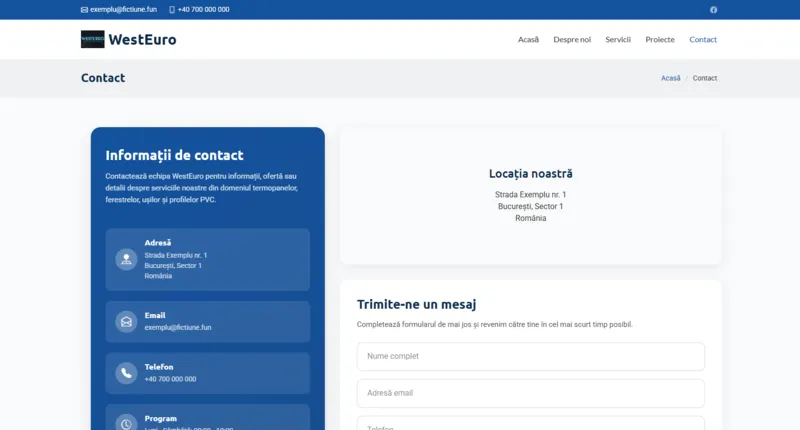Click the envelope icon in top bar
This screenshot has height=430, width=800.
click(x=84, y=10)
